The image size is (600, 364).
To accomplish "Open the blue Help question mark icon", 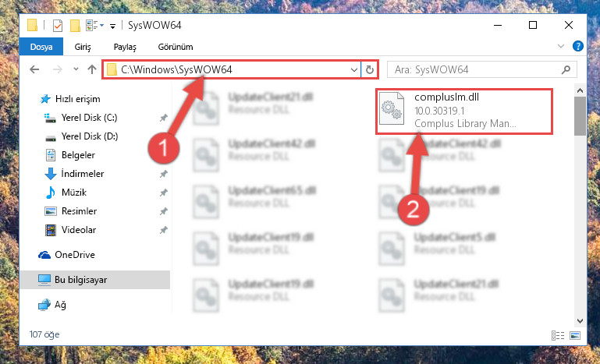I will 578,46.
